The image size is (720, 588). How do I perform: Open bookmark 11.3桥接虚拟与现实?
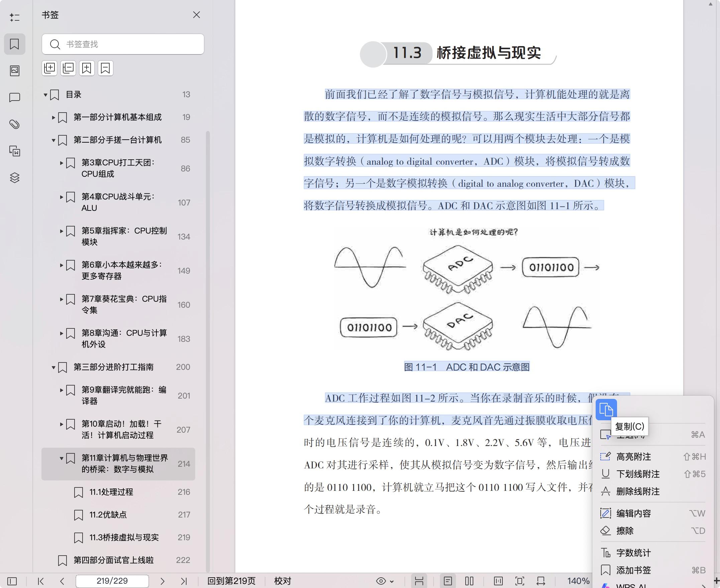[x=118, y=537]
